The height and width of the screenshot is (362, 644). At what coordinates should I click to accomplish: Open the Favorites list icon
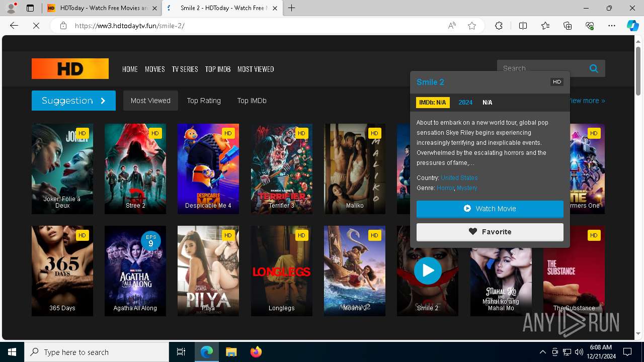(x=545, y=26)
